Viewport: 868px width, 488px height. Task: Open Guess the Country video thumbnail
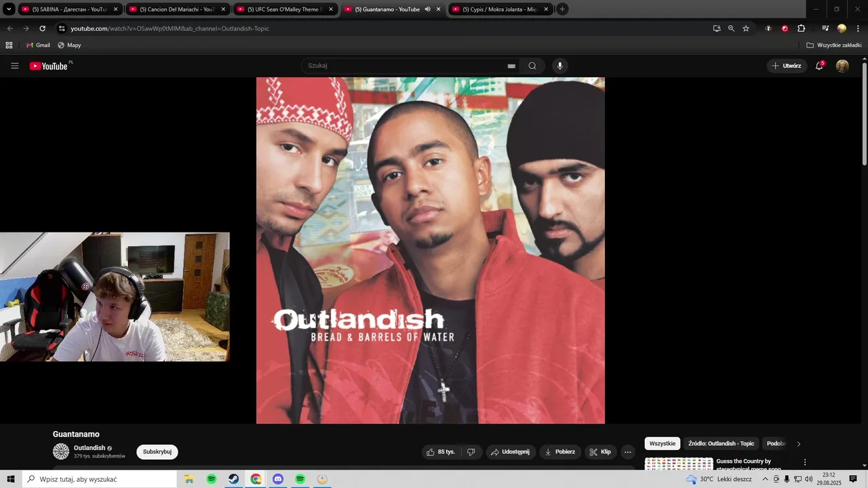coord(679,464)
